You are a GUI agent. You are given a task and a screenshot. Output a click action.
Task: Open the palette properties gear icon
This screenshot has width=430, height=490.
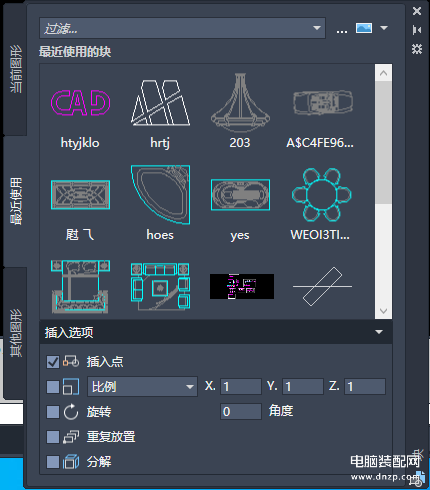click(417, 49)
